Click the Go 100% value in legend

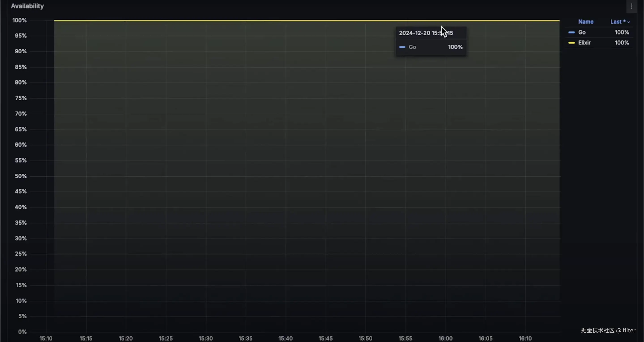(x=622, y=32)
